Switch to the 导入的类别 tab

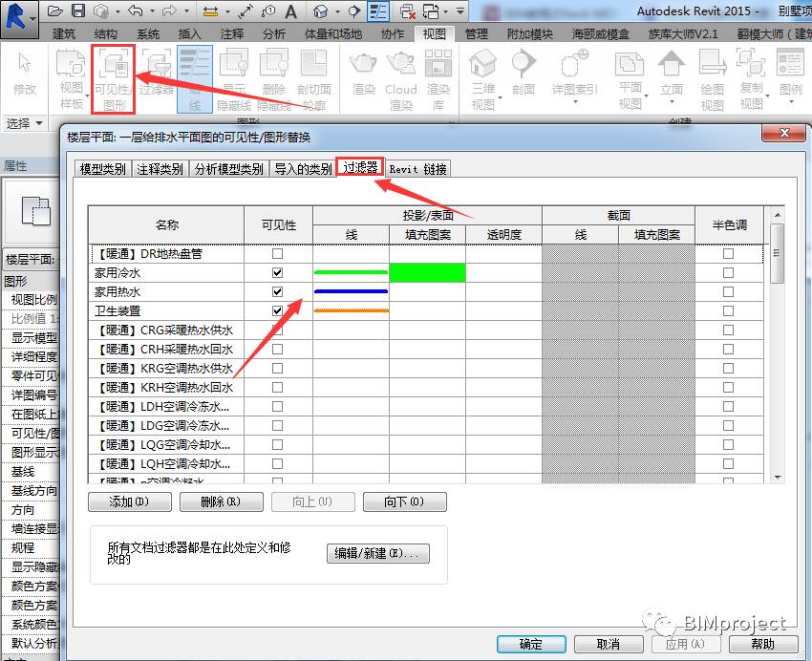tap(303, 169)
